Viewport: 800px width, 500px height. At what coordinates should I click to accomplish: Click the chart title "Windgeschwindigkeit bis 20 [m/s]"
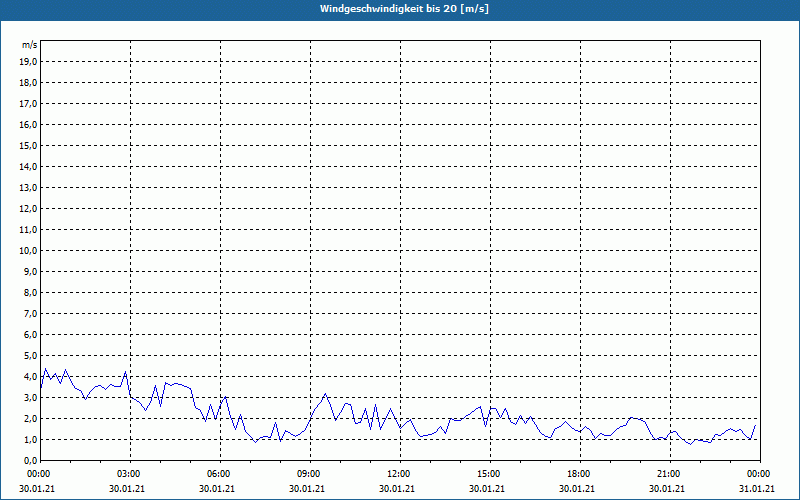click(404, 9)
